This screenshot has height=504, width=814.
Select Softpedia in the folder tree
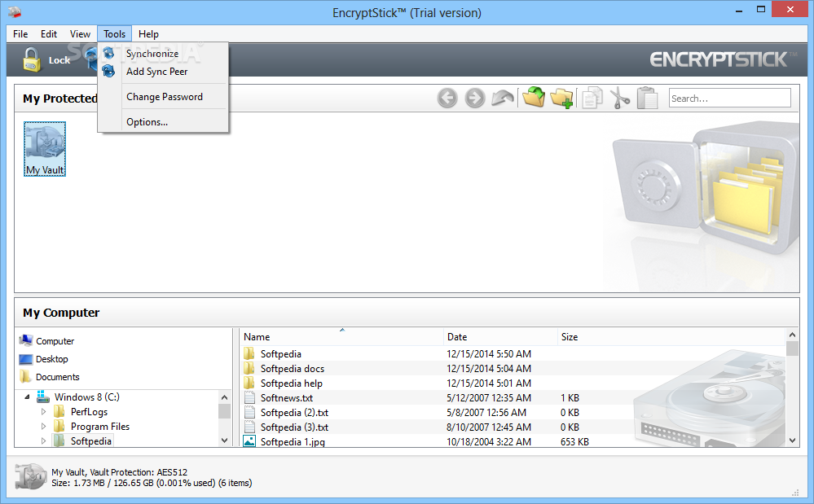click(90, 440)
